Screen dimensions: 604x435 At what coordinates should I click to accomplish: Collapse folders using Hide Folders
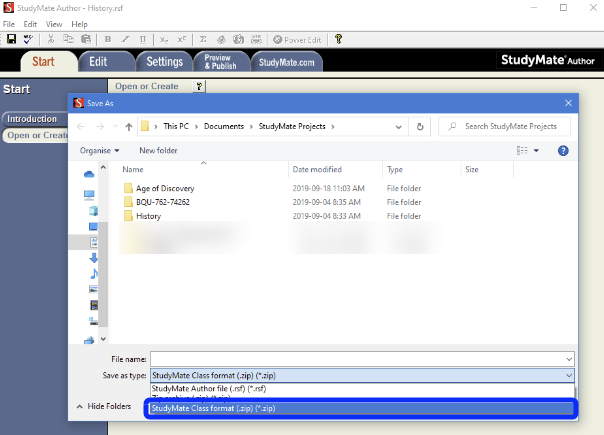pyautogui.click(x=104, y=406)
